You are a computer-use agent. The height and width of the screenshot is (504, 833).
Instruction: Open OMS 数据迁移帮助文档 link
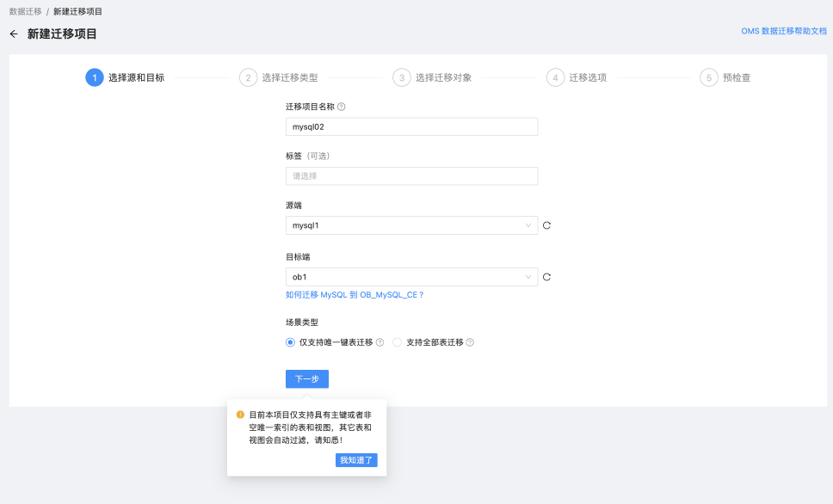[x=784, y=31]
